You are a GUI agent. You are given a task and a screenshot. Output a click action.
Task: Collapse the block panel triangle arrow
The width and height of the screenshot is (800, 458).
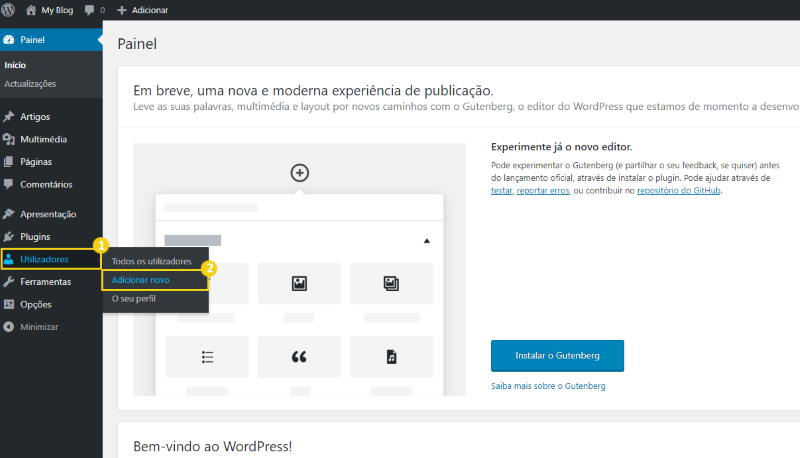427,241
